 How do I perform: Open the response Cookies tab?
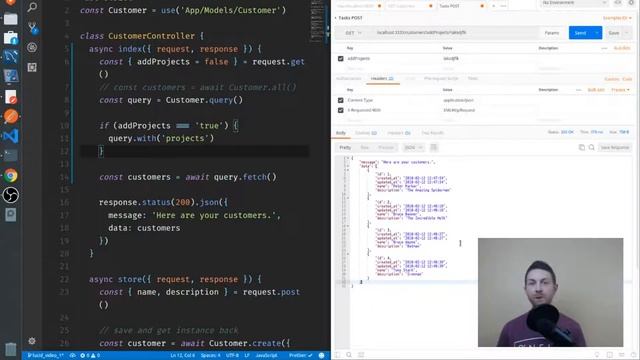pos(366,133)
